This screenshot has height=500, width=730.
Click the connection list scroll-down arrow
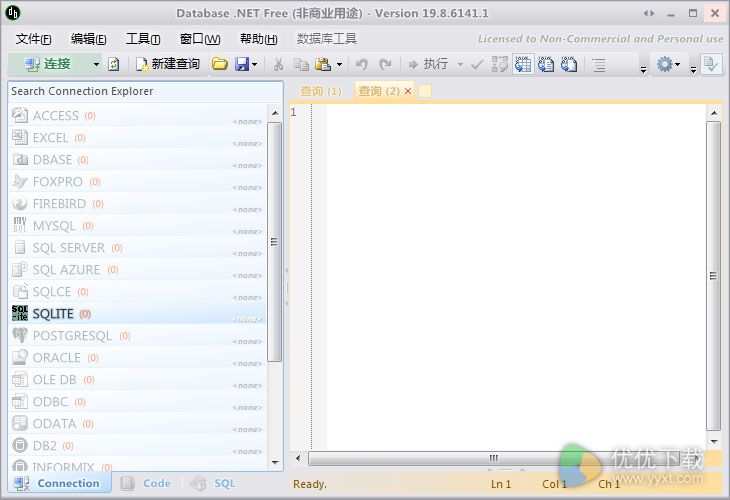pyautogui.click(x=275, y=462)
